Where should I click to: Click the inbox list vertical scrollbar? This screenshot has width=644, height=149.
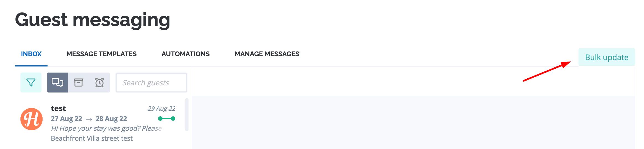point(187,114)
